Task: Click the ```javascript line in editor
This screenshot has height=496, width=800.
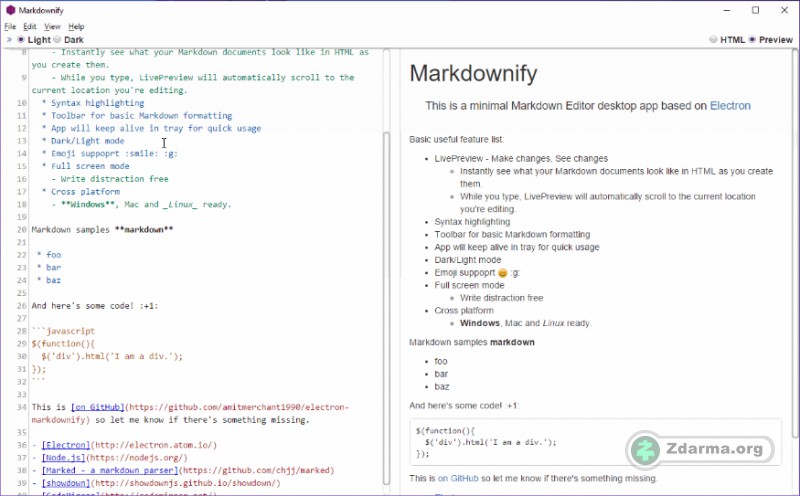Action: coord(63,331)
